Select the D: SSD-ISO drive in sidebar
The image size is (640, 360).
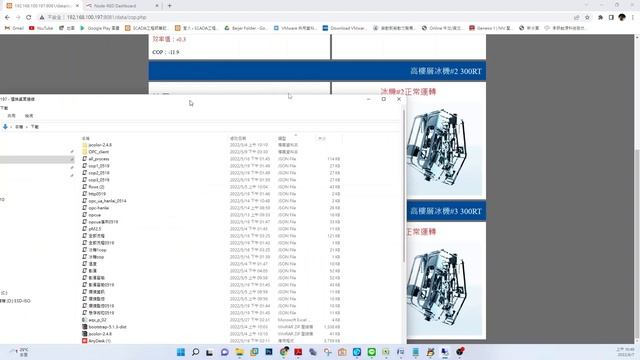coord(16,301)
